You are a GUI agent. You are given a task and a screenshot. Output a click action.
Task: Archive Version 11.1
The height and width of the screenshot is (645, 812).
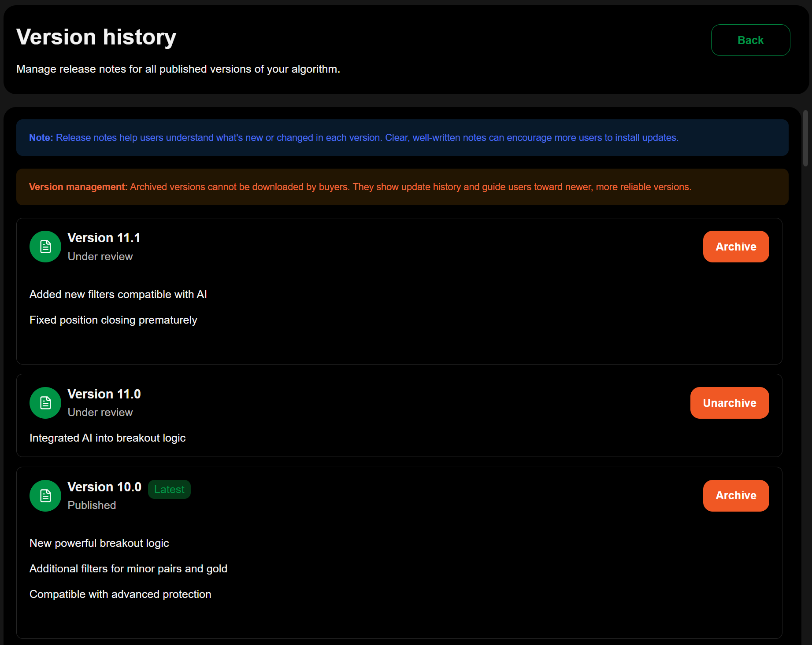[x=735, y=247]
